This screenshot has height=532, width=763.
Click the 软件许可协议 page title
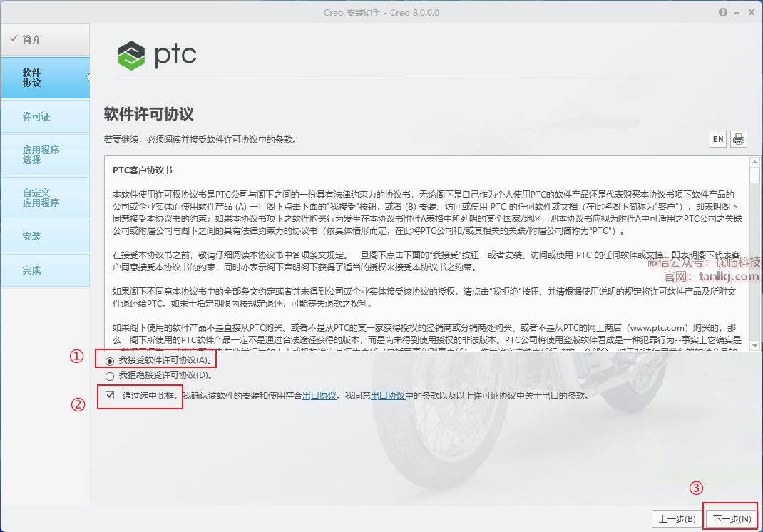tap(149, 114)
